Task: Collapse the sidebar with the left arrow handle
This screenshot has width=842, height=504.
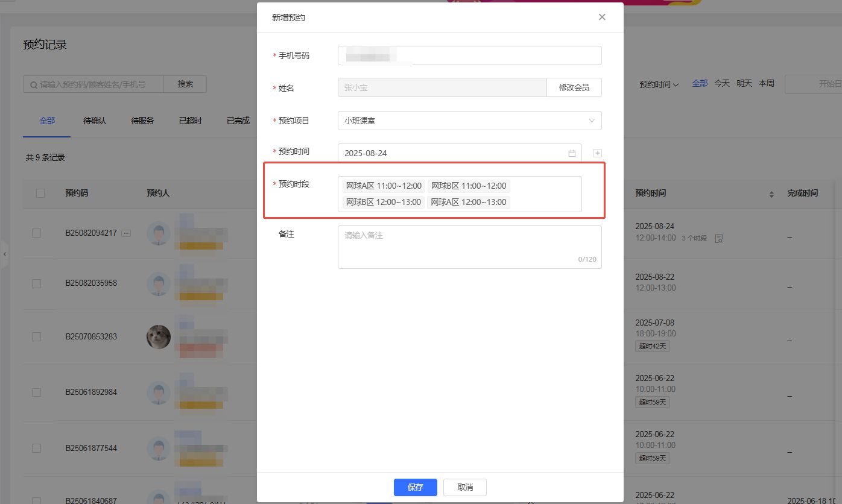Action: pyautogui.click(x=5, y=254)
